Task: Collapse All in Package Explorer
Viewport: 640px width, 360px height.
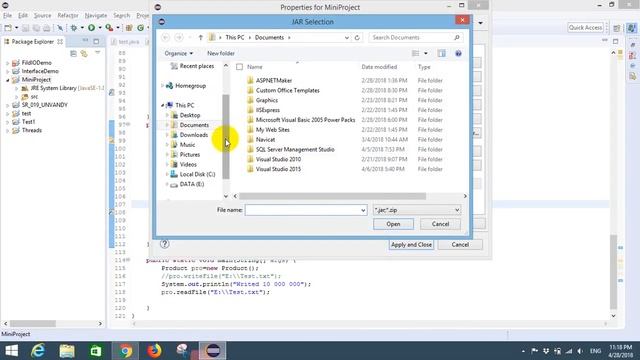Action: pyautogui.click(x=73, y=53)
